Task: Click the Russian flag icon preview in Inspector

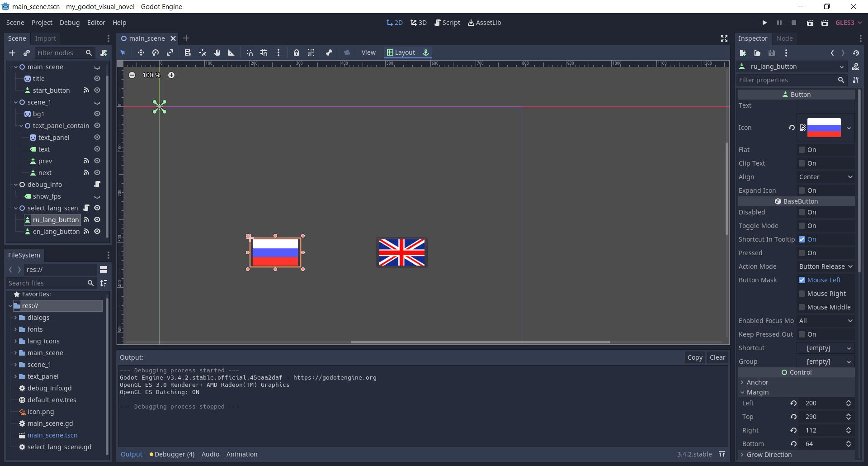Action: coord(824,128)
